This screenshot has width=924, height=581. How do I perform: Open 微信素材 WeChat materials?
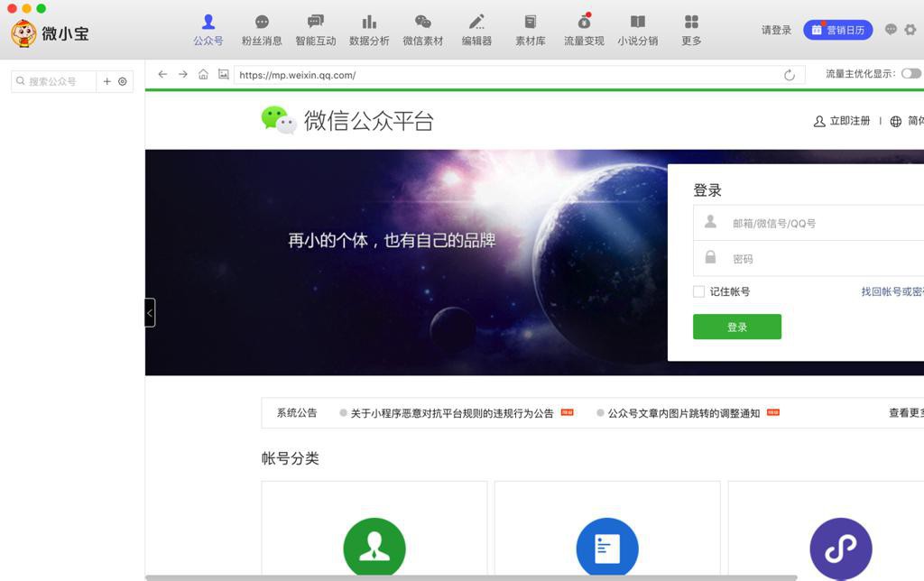[422, 30]
